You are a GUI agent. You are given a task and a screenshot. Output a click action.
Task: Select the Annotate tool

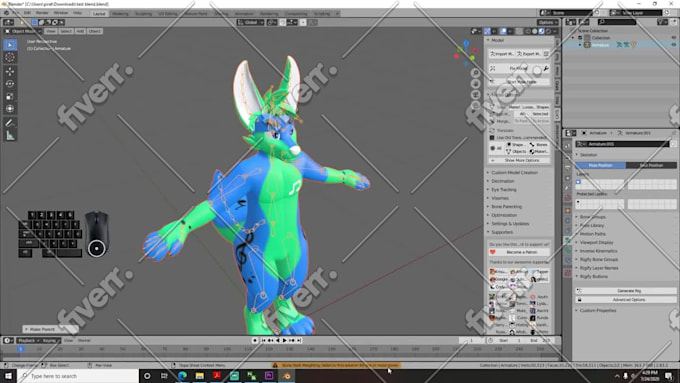click(x=10, y=123)
